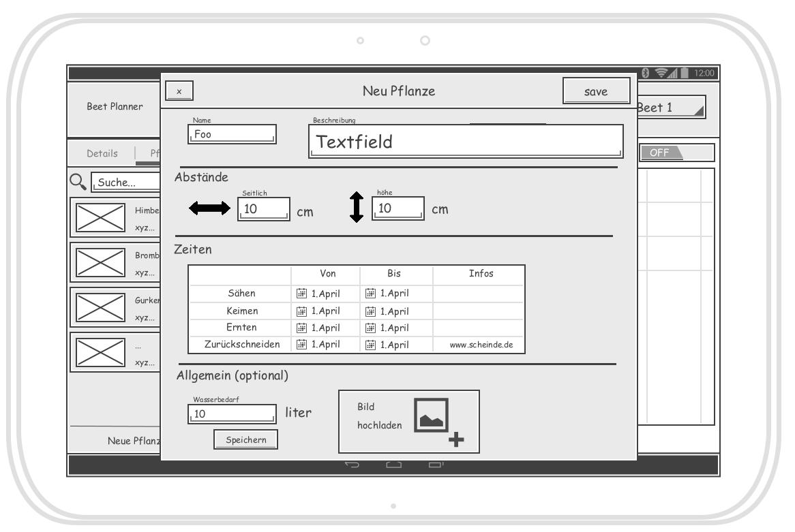Image resolution: width=795 pixels, height=532 pixels.
Task: Click the vertical double-arrow height icon
Action: (356, 208)
